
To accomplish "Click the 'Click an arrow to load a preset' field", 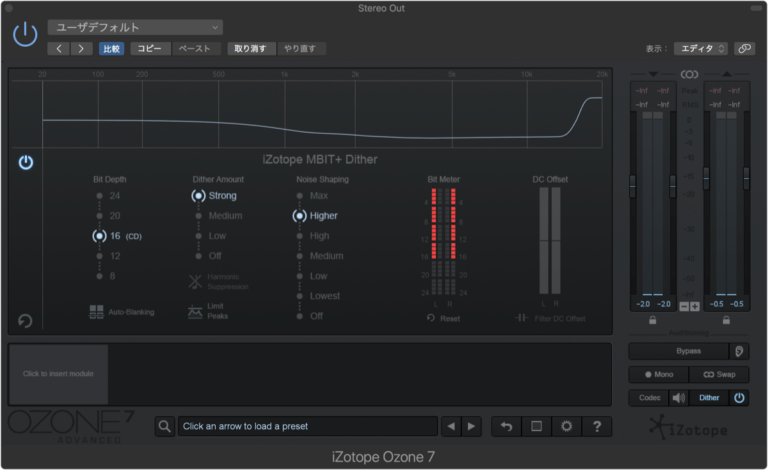I will pos(308,426).
